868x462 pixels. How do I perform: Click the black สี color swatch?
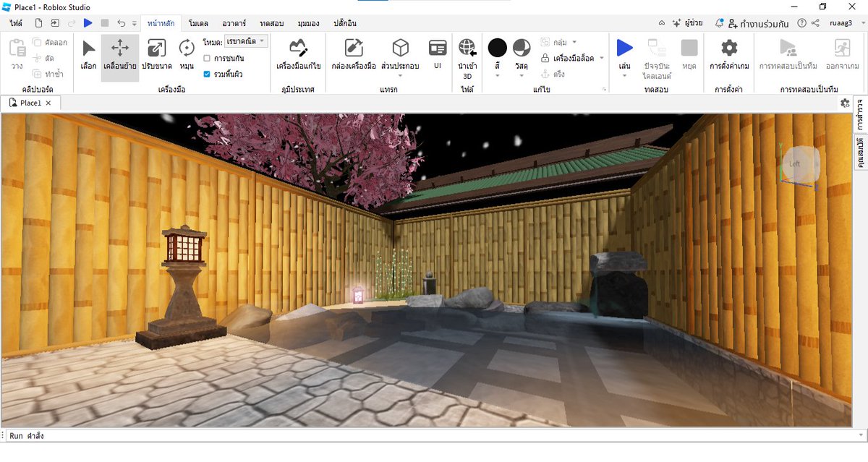[497, 48]
